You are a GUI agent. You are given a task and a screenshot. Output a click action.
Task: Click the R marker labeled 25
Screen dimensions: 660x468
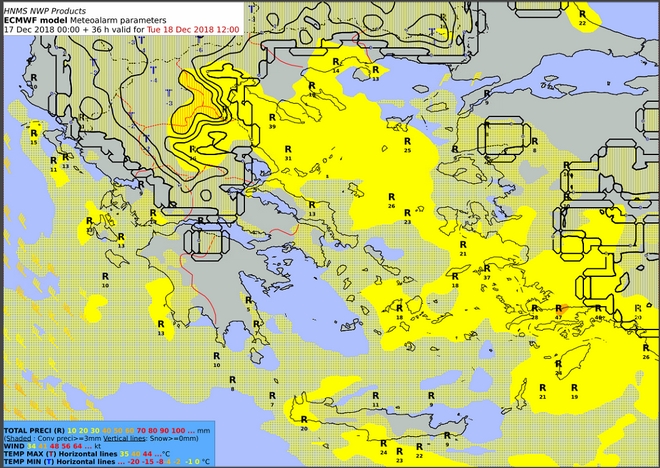(x=406, y=142)
